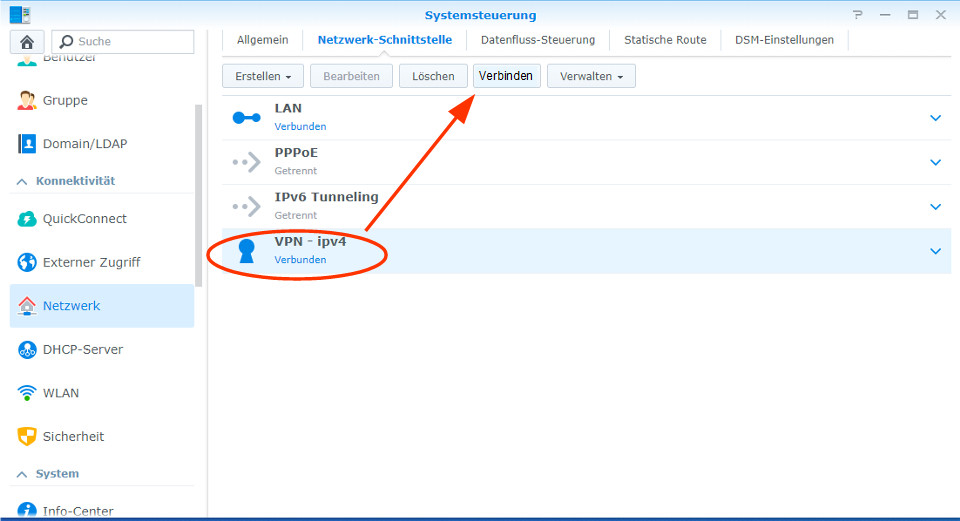Open Gruppe via its users icon
The image size is (960, 521).
(27, 100)
